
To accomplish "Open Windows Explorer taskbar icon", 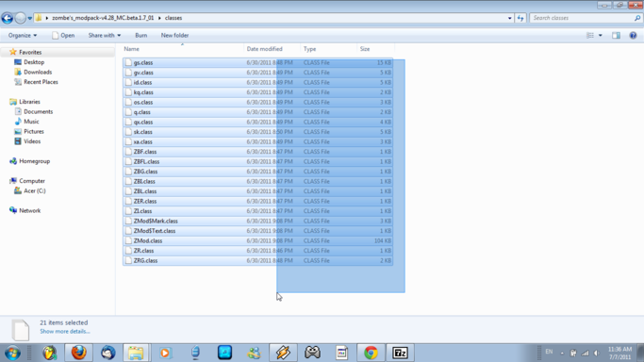I will point(136,353).
